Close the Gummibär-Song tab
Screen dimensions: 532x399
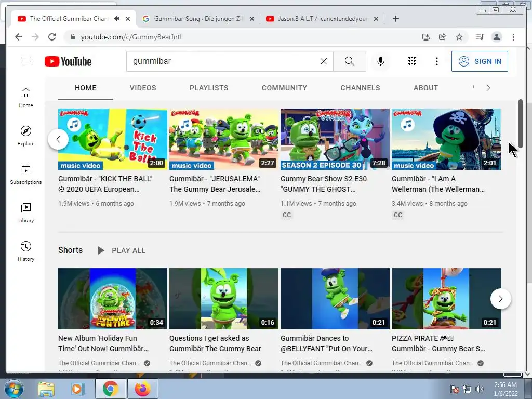tap(252, 19)
